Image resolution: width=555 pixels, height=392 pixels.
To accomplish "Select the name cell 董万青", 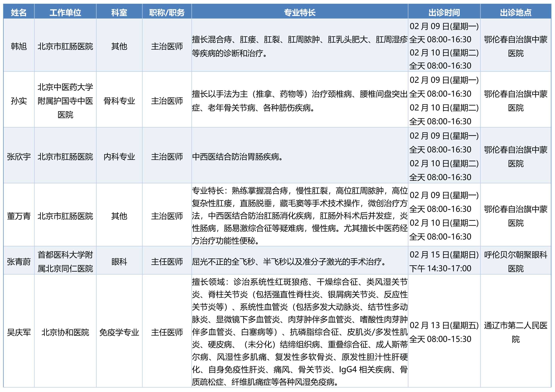I will tap(19, 216).
